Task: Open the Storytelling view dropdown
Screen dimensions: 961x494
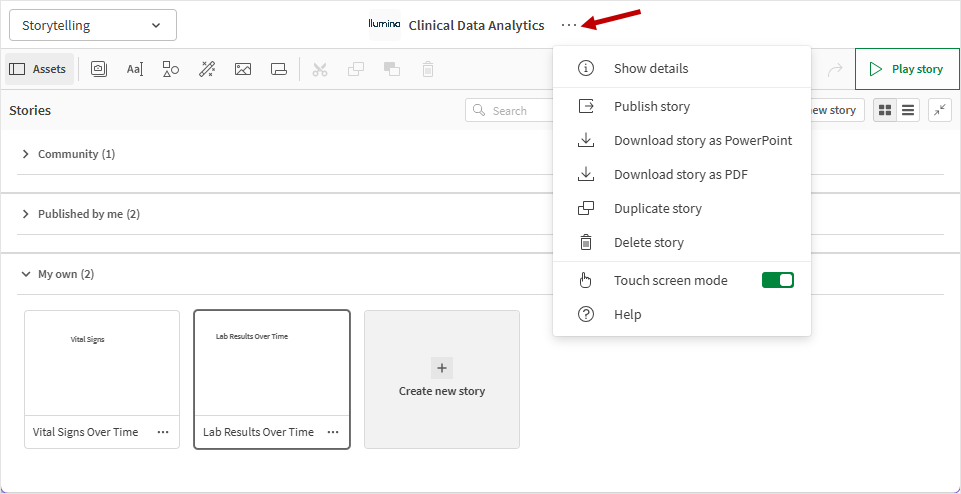Action: tap(93, 25)
